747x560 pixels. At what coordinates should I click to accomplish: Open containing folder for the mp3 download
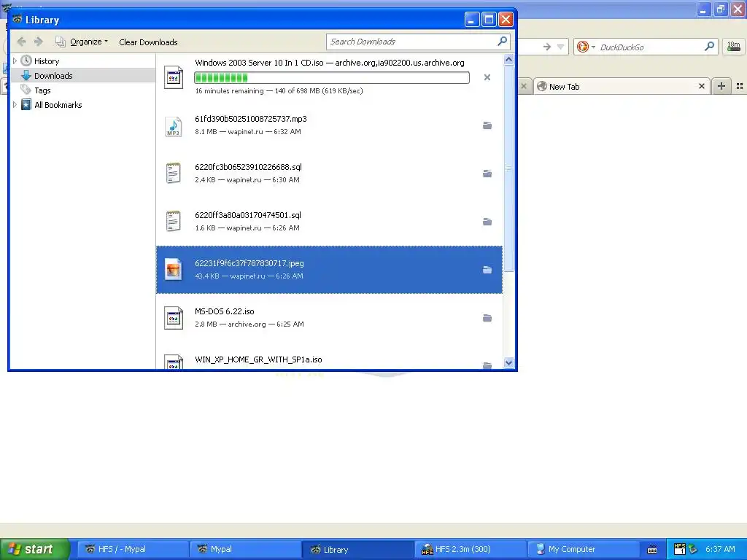click(487, 125)
